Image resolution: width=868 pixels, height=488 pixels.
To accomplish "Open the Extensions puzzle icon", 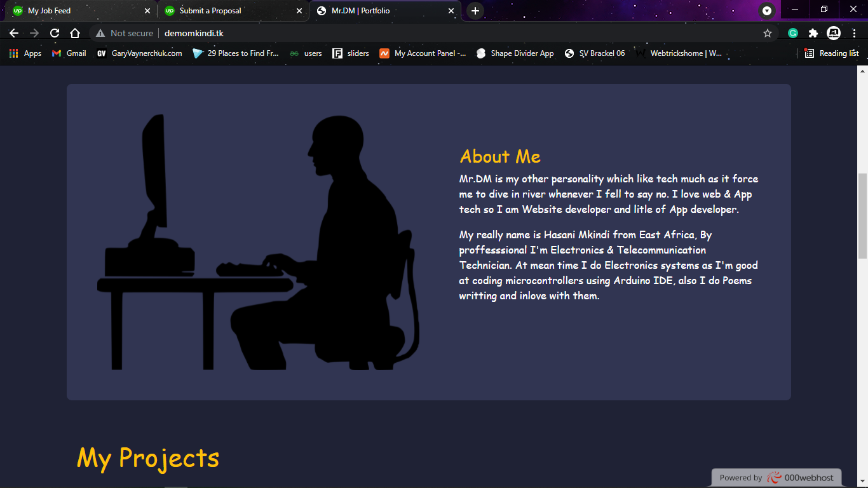I will pos(813,33).
